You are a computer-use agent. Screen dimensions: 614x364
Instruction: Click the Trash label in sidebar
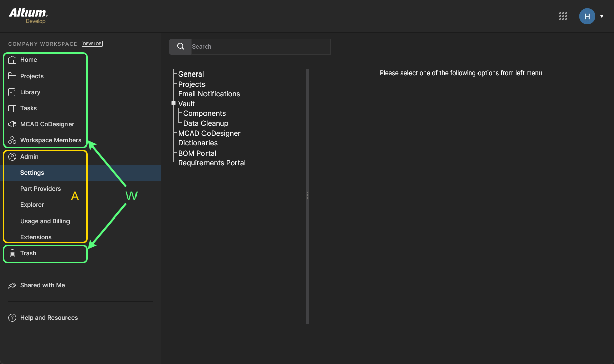pyautogui.click(x=28, y=253)
